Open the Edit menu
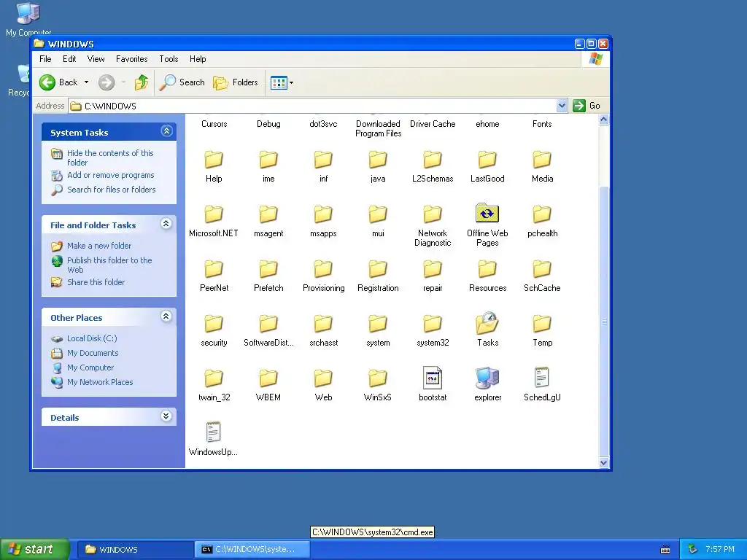 69,59
